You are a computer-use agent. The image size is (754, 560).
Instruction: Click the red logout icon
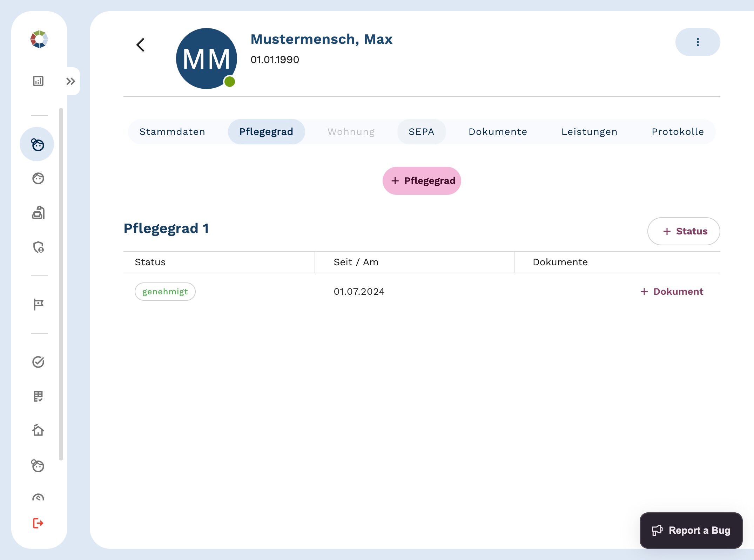click(38, 523)
